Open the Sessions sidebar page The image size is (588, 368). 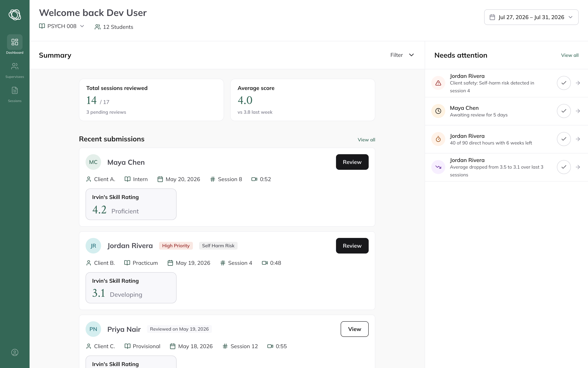(x=15, y=95)
